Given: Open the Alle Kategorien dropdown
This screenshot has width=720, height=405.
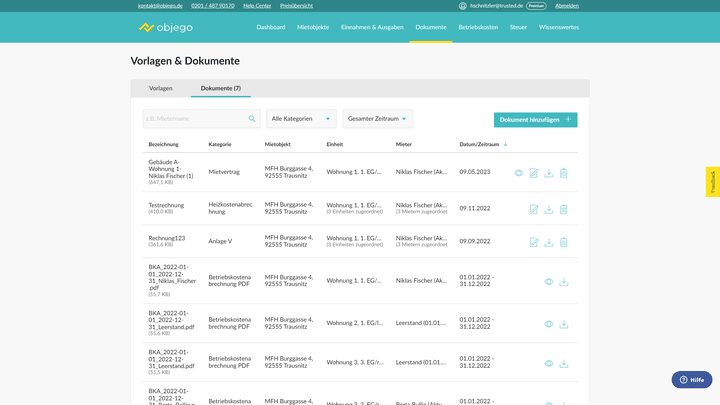Looking at the screenshot, I should pos(301,119).
